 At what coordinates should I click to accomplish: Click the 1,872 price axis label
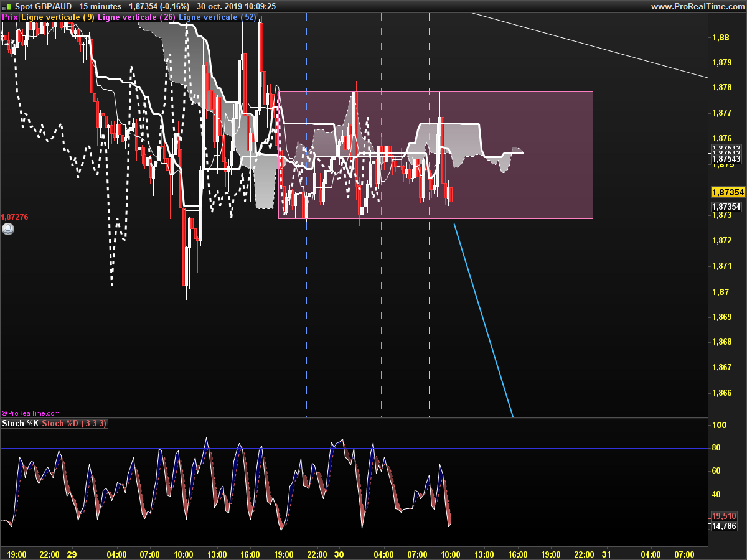[x=721, y=240]
